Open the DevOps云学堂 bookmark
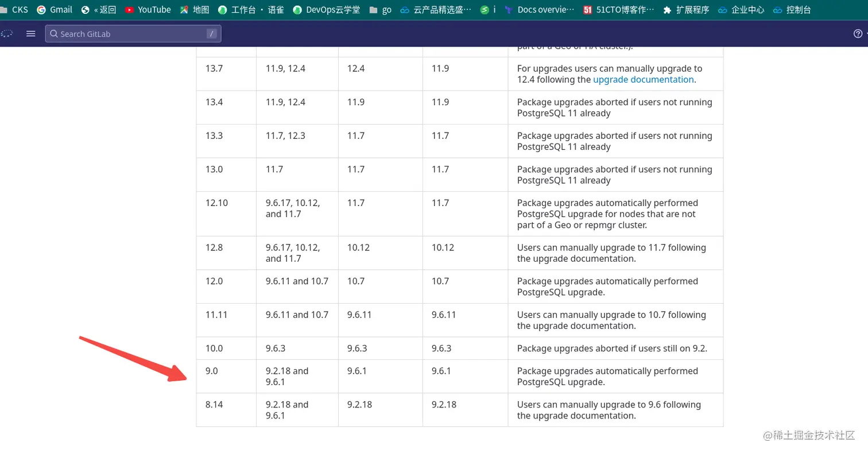This screenshot has width=868, height=454. pyautogui.click(x=326, y=9)
